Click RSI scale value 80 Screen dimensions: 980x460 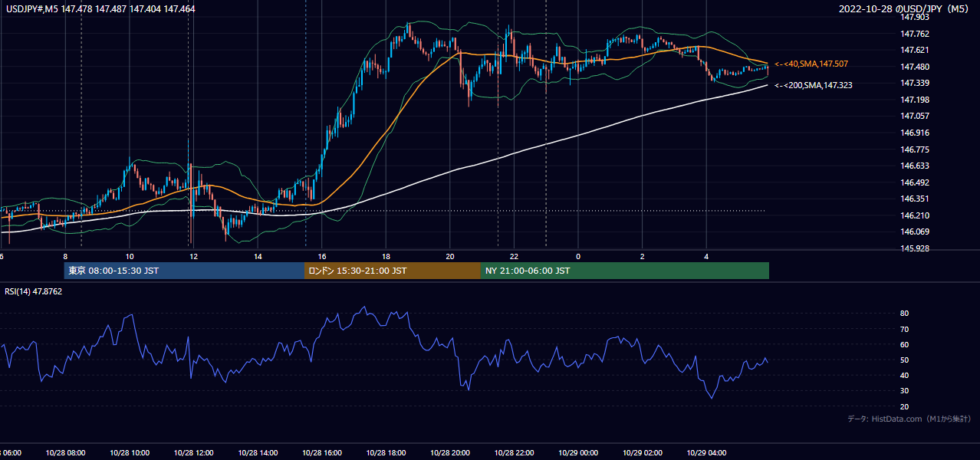[x=905, y=314]
